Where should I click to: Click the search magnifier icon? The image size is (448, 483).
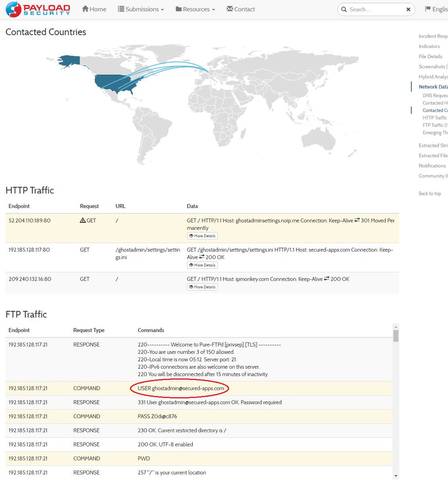pyautogui.click(x=344, y=9)
